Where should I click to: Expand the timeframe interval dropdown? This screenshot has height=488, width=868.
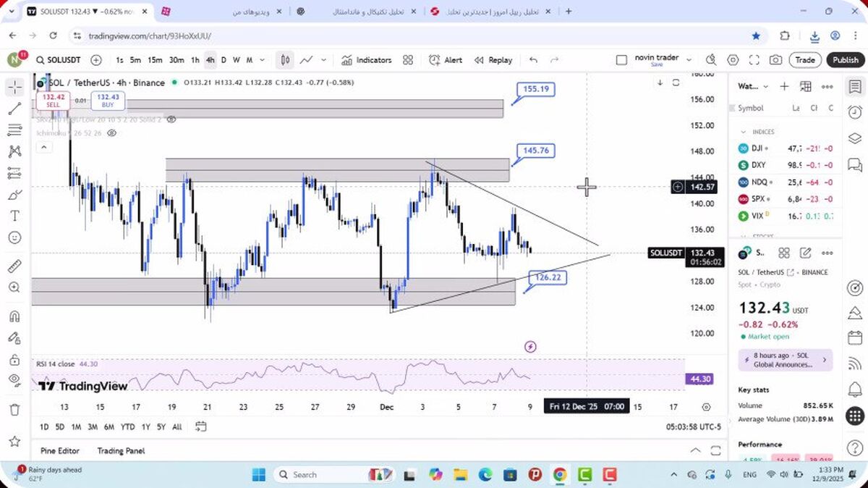click(x=262, y=60)
